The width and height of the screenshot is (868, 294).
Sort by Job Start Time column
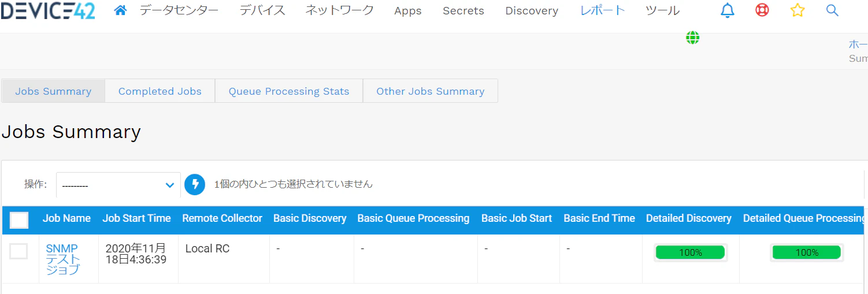coord(136,218)
